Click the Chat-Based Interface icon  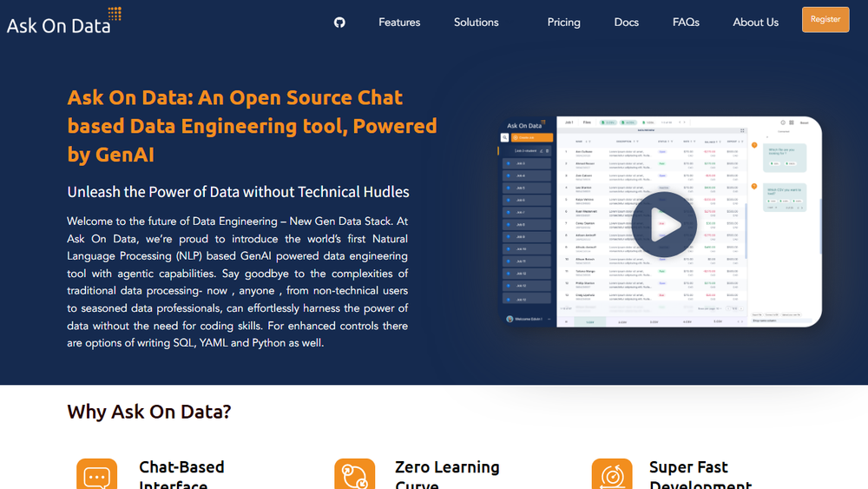pyautogui.click(x=97, y=474)
